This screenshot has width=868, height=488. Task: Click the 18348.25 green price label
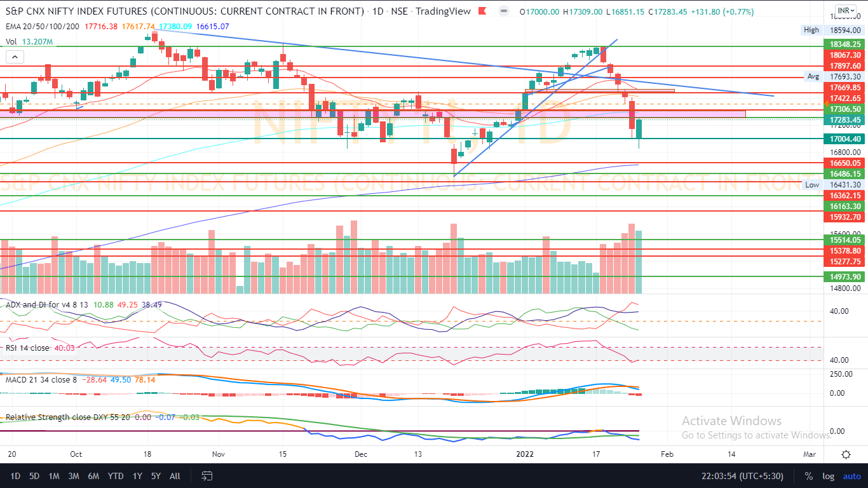click(x=844, y=44)
